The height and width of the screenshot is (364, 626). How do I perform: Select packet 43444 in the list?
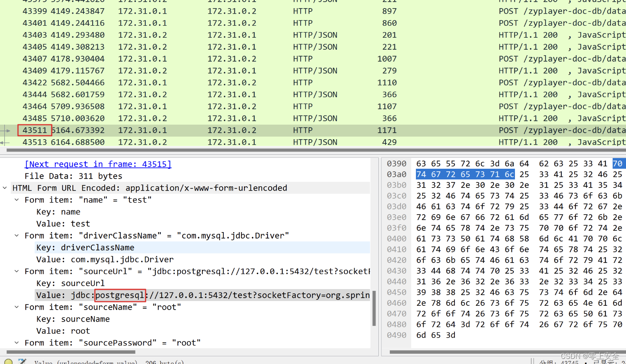point(313,95)
